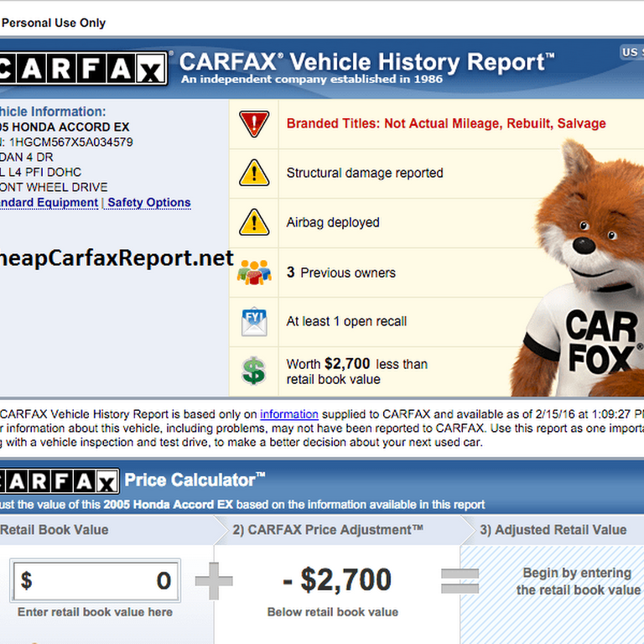Click the Previous owners people icon

254,272
